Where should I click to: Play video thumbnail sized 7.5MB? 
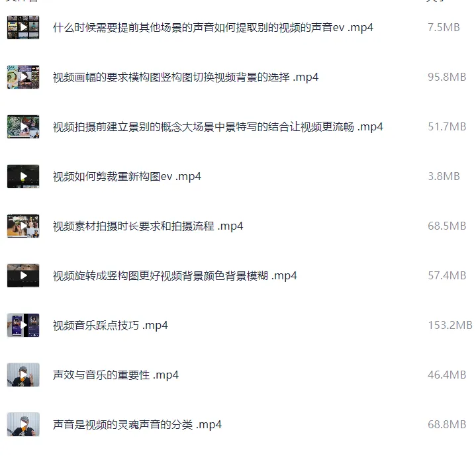23,27
